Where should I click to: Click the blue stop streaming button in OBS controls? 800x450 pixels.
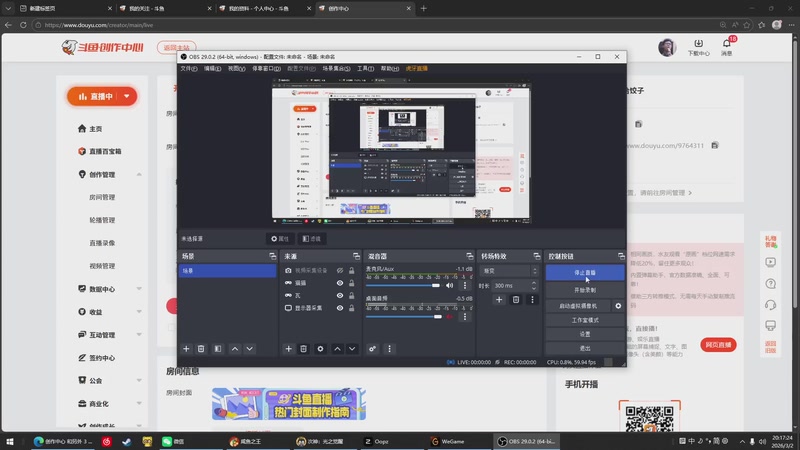click(585, 272)
